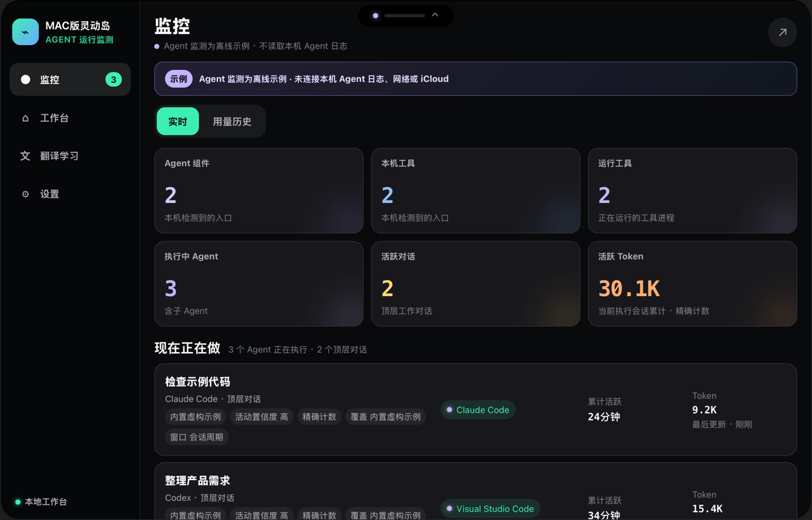812x520 pixels.
Task: Open 工作台 in the sidebar
Action: 70,118
